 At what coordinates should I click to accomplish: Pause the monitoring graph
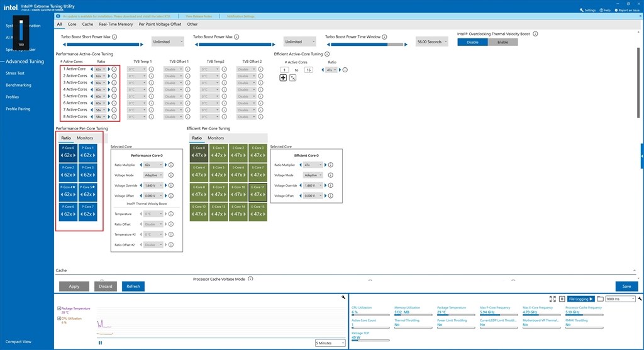tap(100, 342)
